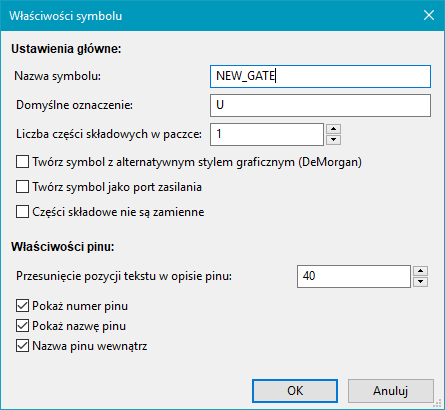The height and width of the screenshot is (410, 445).
Task: Tick Twórz symbol jako port zasilania
Action: coord(22,187)
